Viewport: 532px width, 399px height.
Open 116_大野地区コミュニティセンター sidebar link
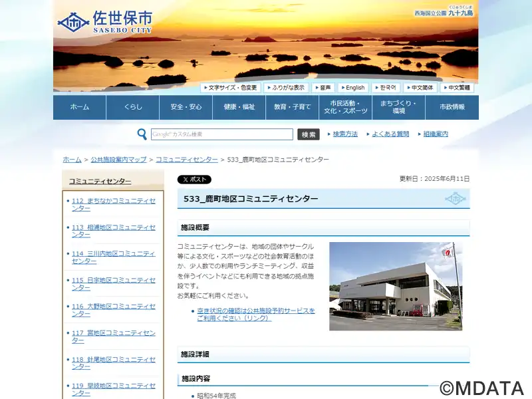(x=113, y=310)
